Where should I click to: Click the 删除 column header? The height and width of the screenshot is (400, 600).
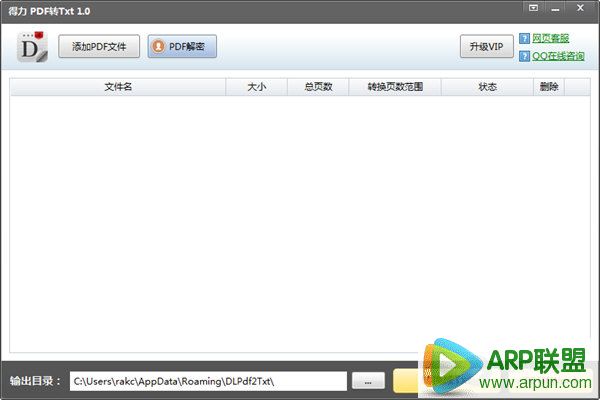click(x=549, y=87)
